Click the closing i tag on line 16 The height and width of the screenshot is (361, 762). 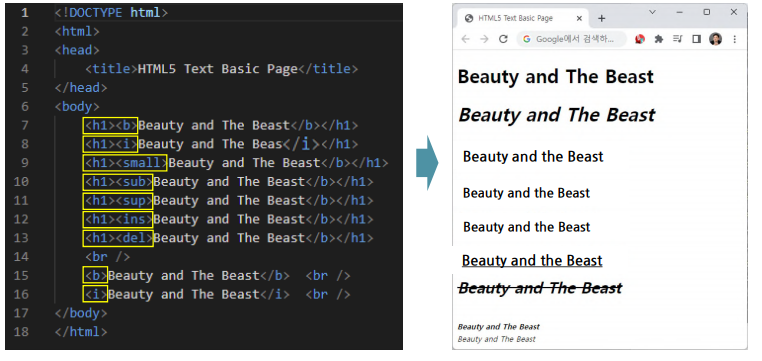pos(275,294)
